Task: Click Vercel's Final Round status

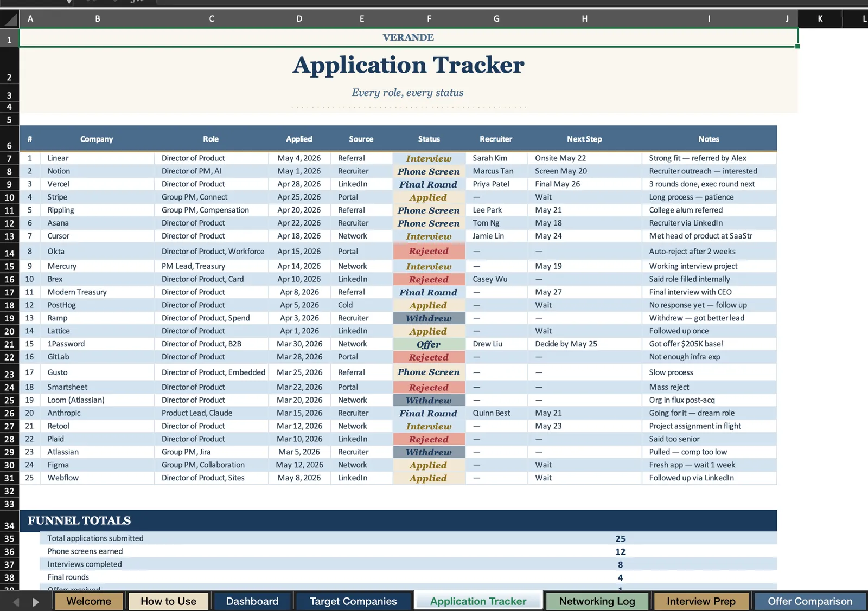Action: (429, 184)
